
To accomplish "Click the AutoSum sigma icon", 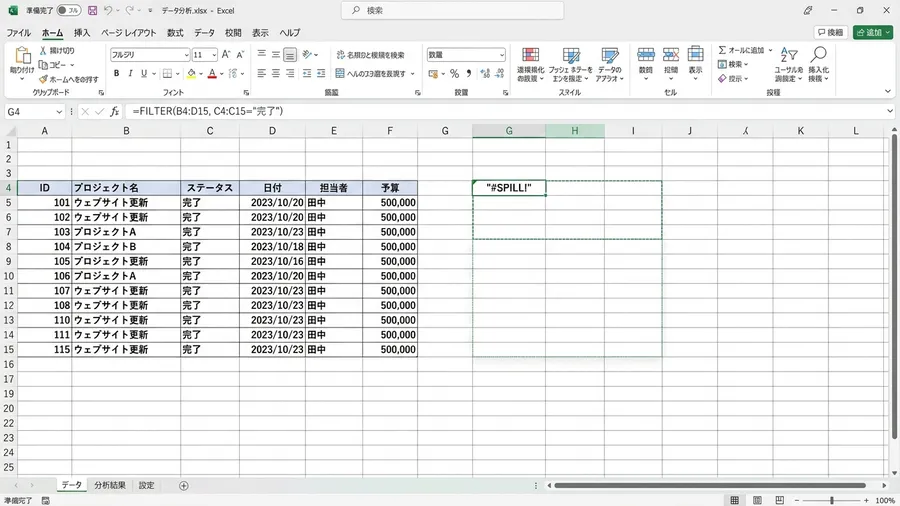I will point(722,50).
